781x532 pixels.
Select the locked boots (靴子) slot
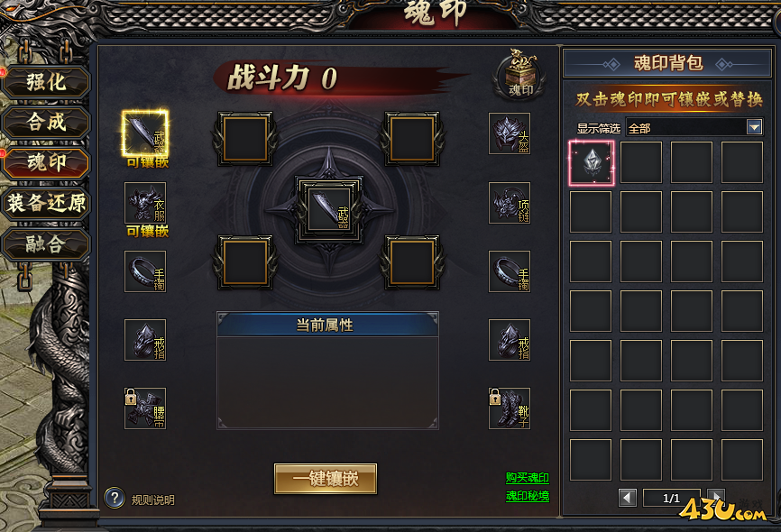(x=509, y=408)
